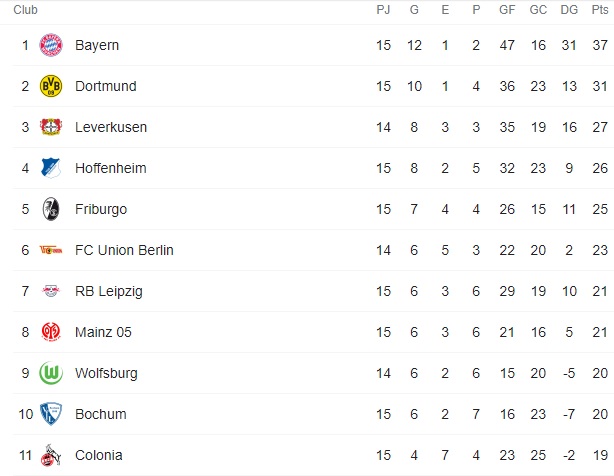Click the Pts column header
This screenshot has width=614, height=476.
pyautogui.click(x=599, y=10)
